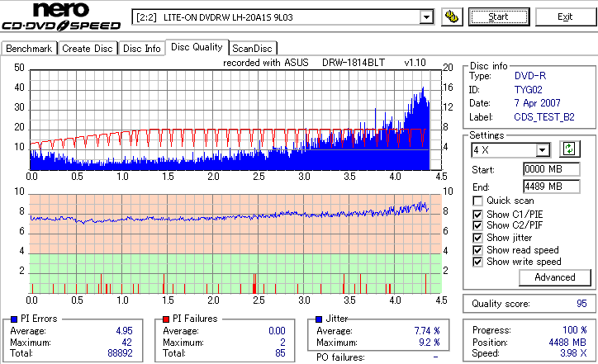Click the green refresh icon in Settings

click(x=569, y=149)
